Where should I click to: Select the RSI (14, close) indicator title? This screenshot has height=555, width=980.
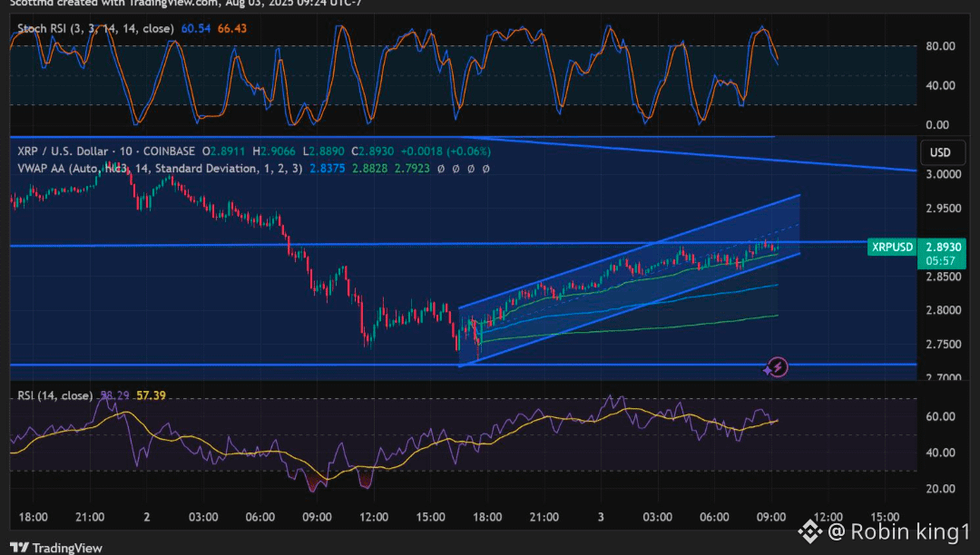tap(55, 395)
